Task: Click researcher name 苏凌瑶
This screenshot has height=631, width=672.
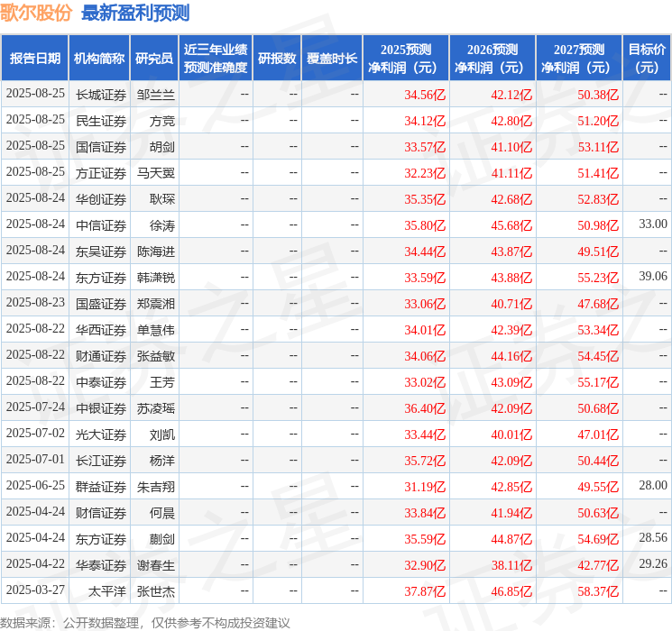Action: [156, 408]
